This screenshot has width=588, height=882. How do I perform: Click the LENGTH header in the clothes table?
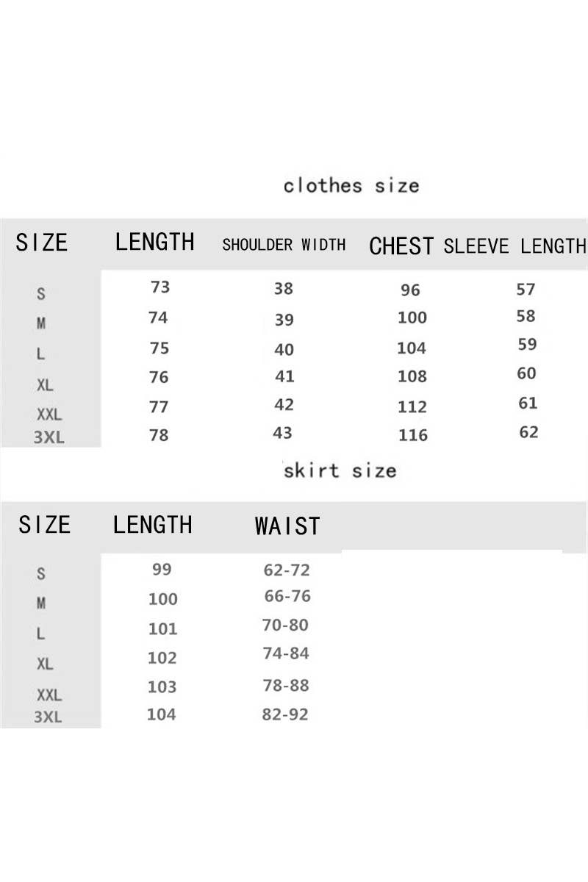pos(154,242)
